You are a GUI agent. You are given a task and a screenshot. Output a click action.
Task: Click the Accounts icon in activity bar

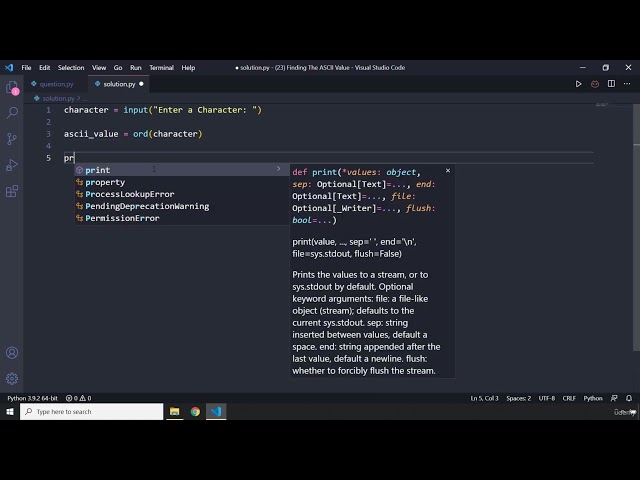[x=12, y=353]
